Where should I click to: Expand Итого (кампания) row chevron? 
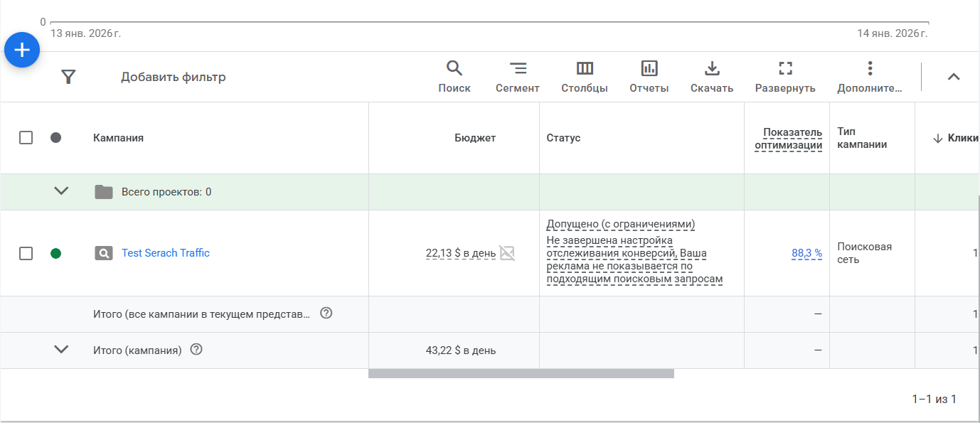click(62, 349)
